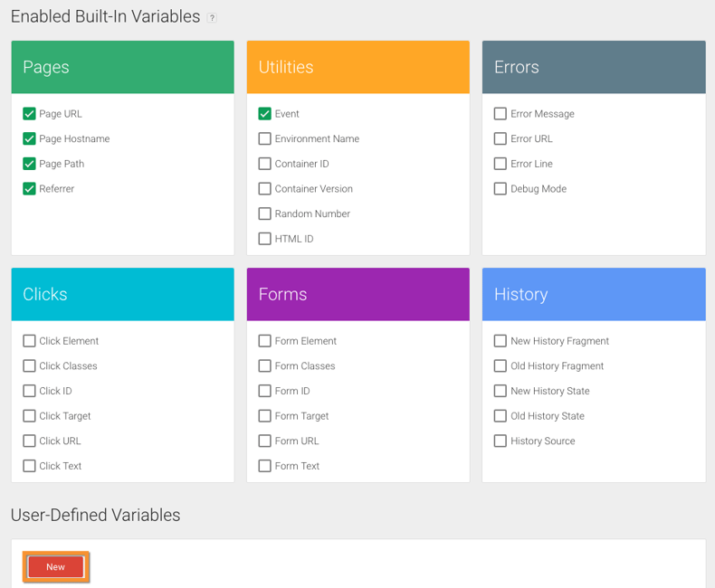The width and height of the screenshot is (715, 588).
Task: Turn on the Form ID variable
Action: 264,391
